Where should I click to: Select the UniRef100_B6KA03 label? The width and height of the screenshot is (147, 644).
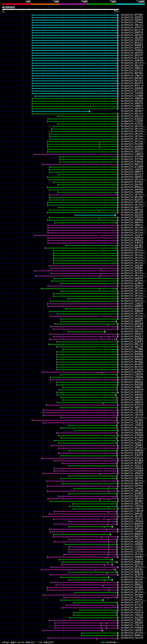click(x=132, y=534)
